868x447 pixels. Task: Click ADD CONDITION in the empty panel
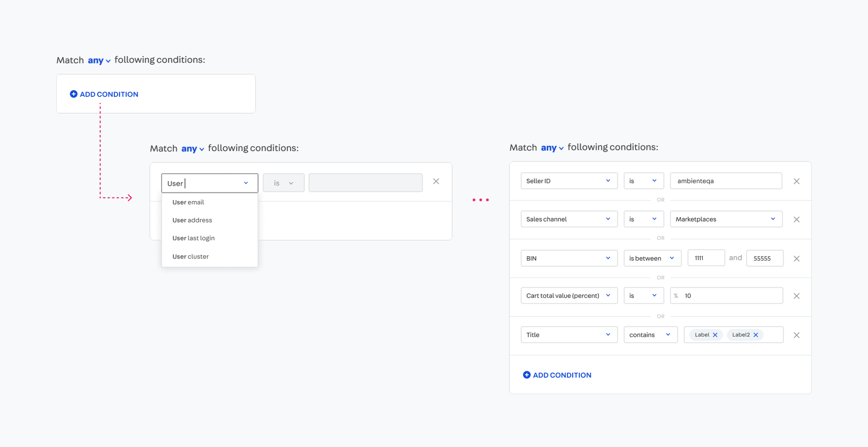tap(104, 94)
